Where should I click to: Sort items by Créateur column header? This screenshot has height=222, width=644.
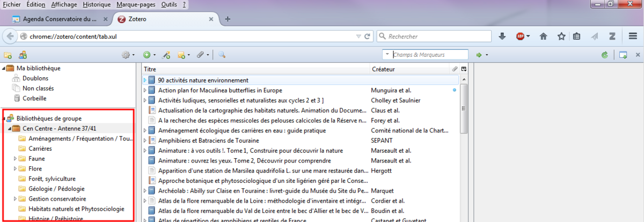pos(408,69)
